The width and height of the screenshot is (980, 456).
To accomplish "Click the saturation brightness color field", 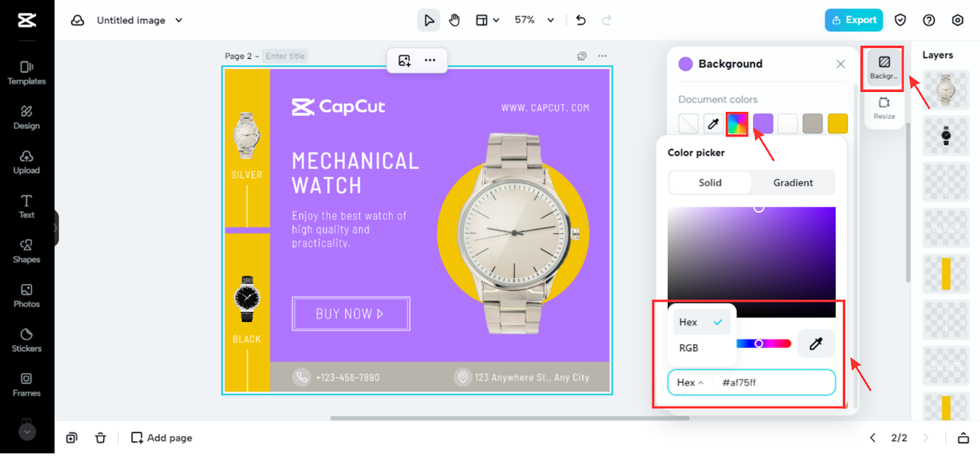I will coord(752,262).
